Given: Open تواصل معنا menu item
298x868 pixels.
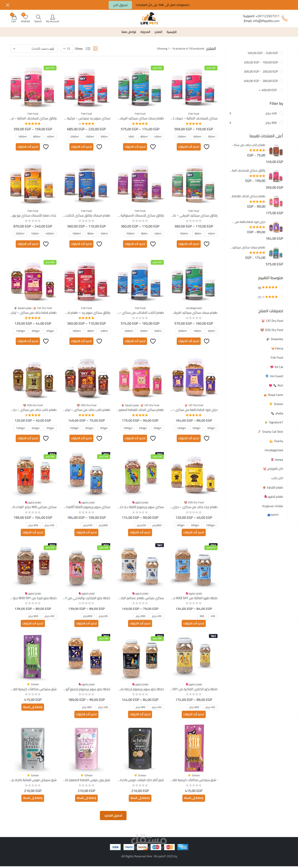Looking at the screenshot, I should [128, 32].
